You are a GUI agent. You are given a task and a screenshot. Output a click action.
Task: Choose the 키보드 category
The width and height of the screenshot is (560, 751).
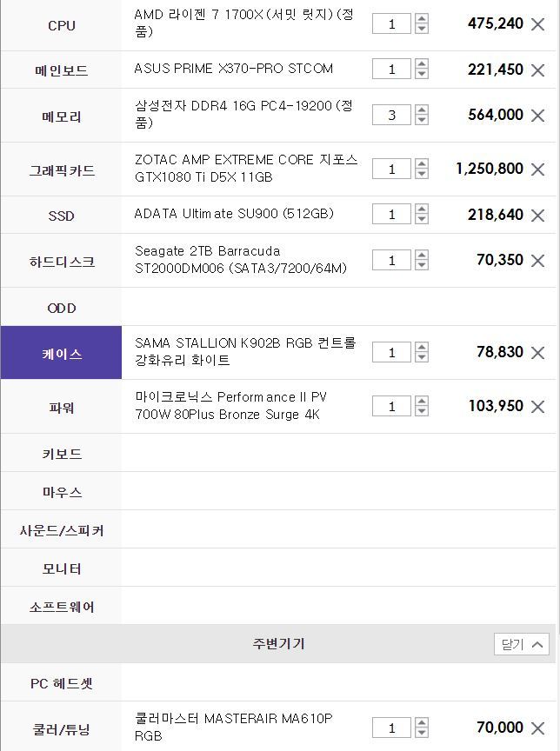(x=62, y=453)
